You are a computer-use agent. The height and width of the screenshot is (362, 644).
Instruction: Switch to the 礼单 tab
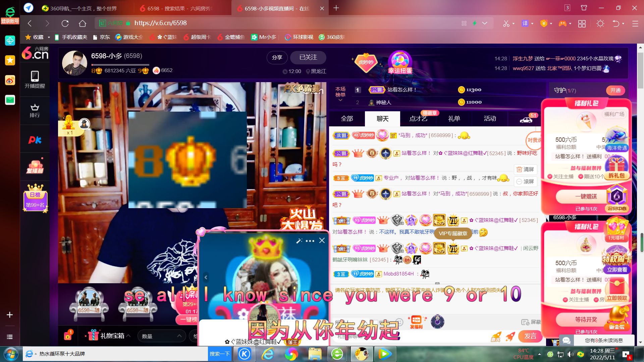click(454, 119)
